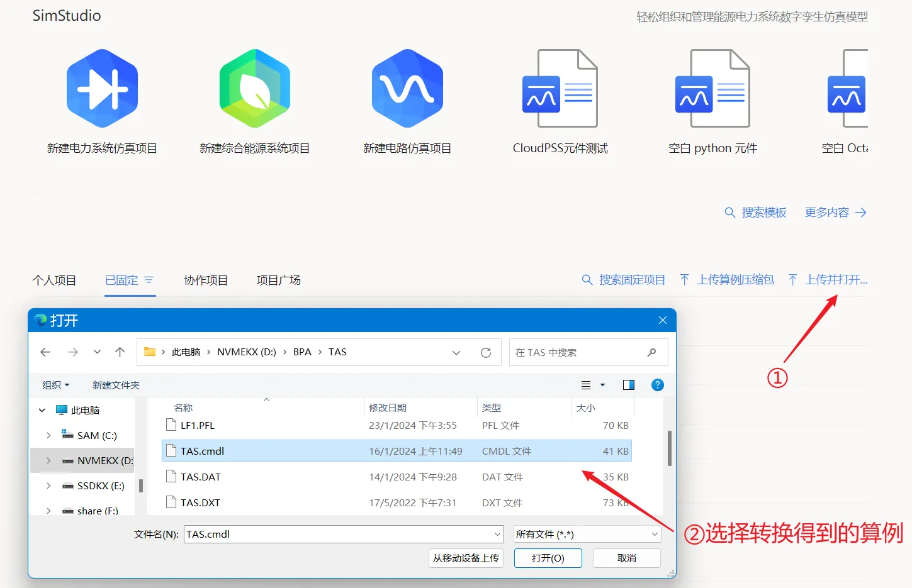Click 搜索固定项目 search link
Image resolution: width=912 pixels, height=588 pixels.
click(x=623, y=280)
